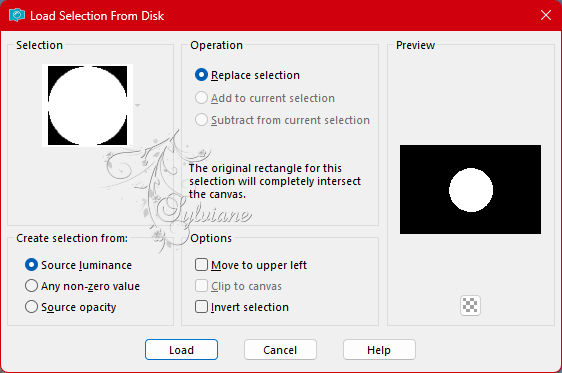Close the Load Selection From Disk dialog

pyautogui.click(x=546, y=15)
